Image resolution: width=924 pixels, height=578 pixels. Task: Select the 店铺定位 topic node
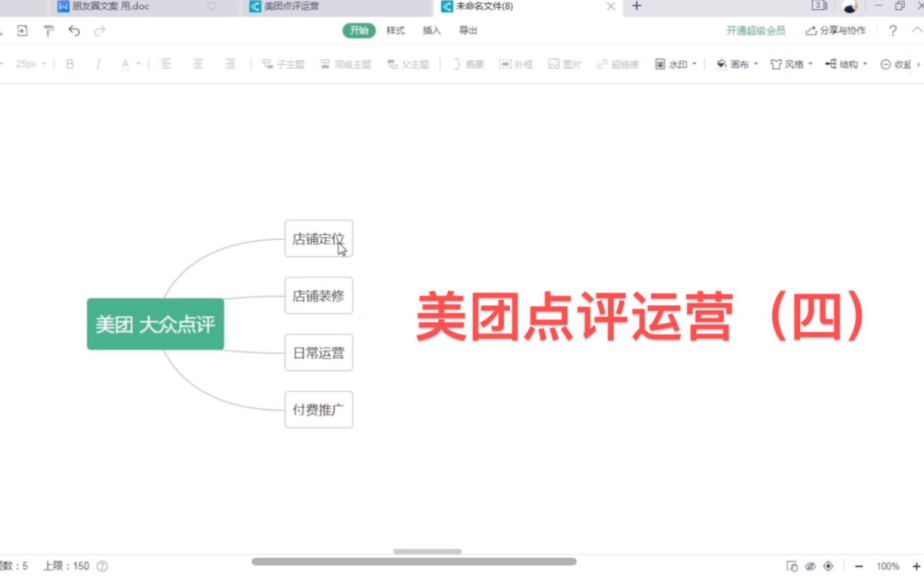point(319,238)
